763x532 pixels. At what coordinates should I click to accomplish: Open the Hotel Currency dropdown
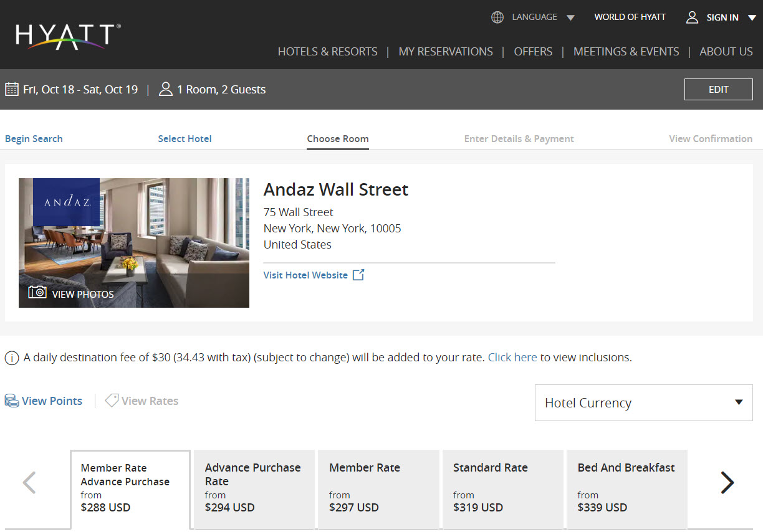tap(643, 402)
